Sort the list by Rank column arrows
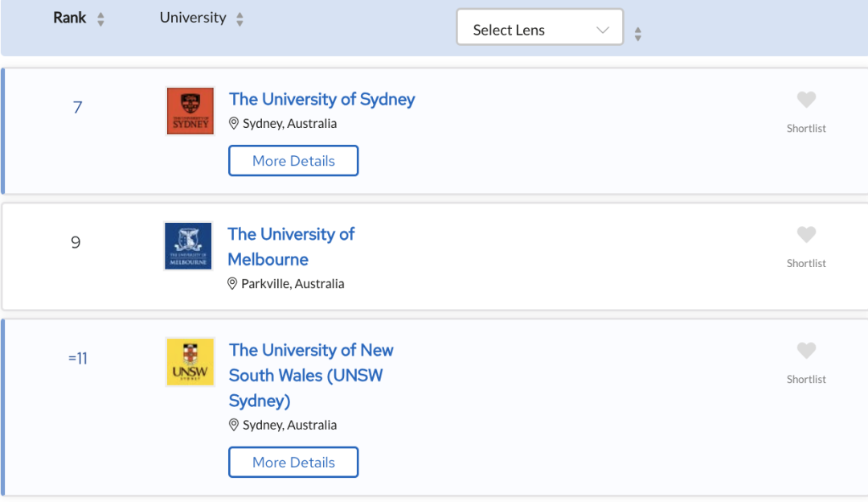Viewport: 868px width, 502px height. point(100,19)
